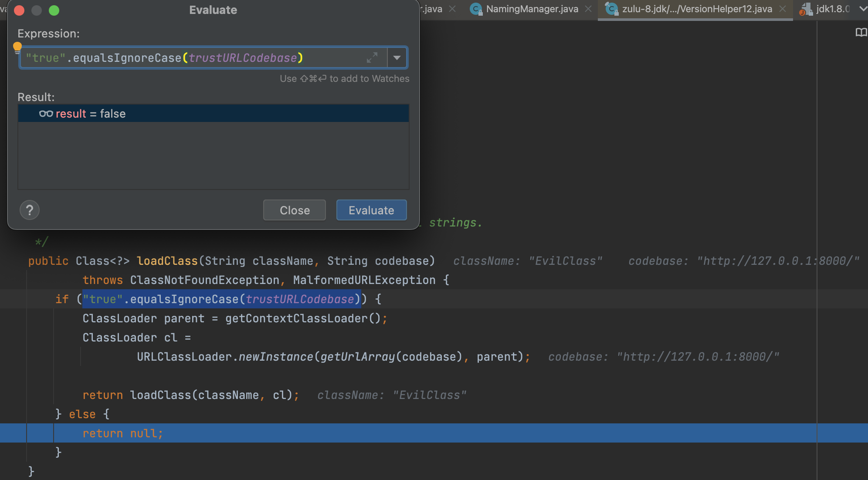Image resolution: width=868 pixels, height=480 pixels.
Task: Close the NamingManager.java tab
Action: (588, 9)
